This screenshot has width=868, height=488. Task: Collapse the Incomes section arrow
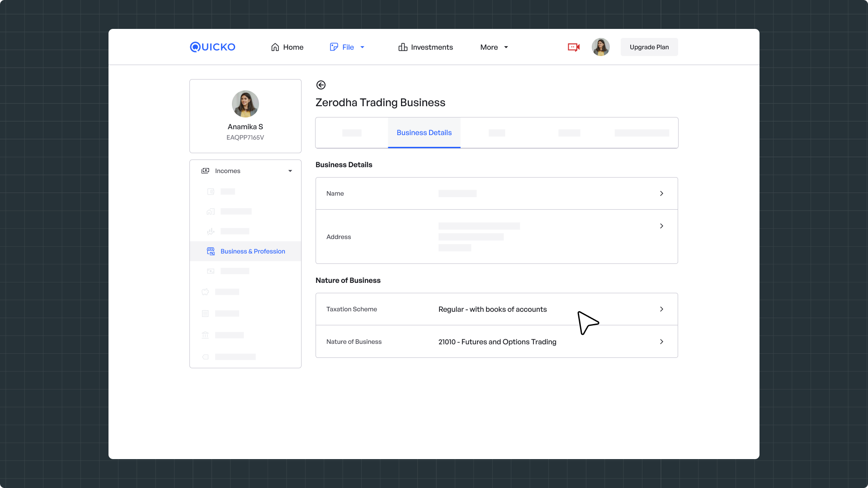pos(290,171)
